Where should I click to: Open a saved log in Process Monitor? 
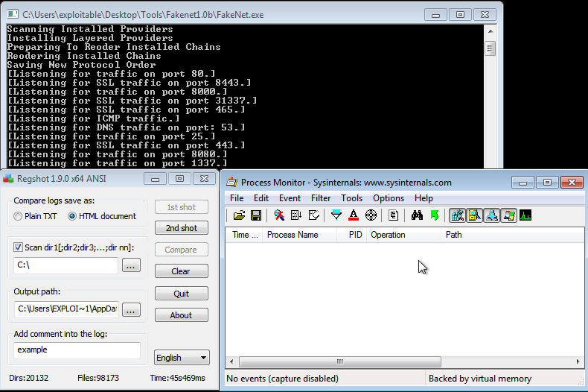(x=239, y=215)
